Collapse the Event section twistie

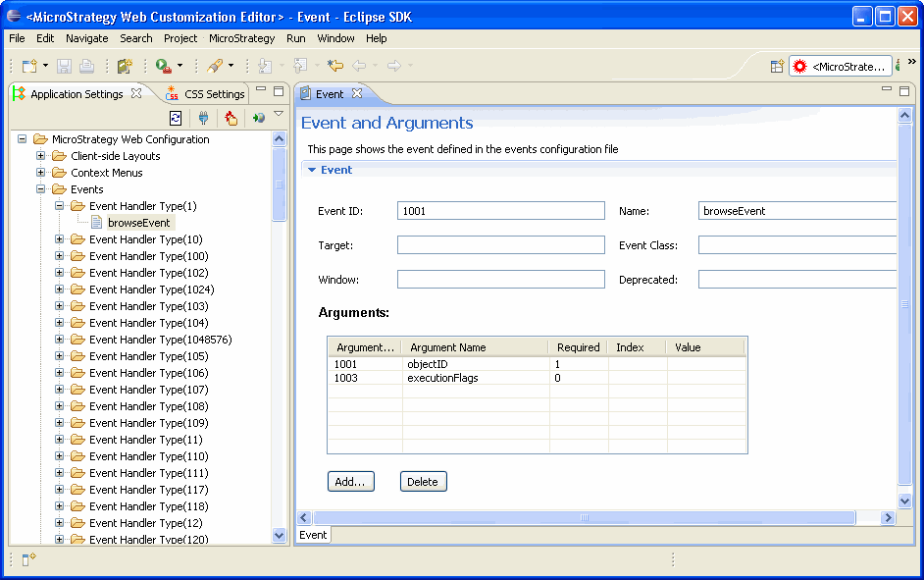coord(312,170)
